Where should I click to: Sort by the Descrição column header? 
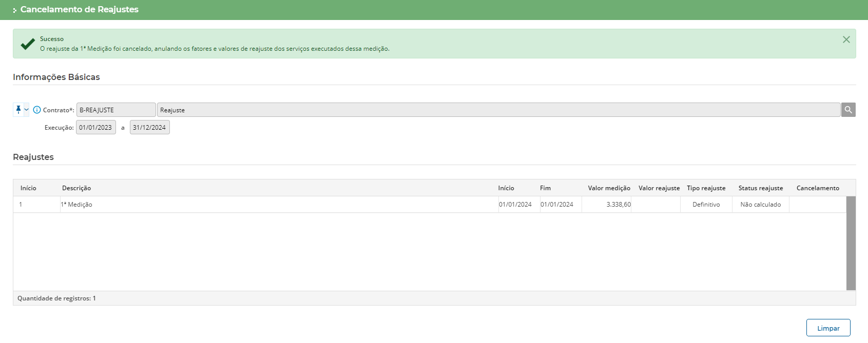click(76, 188)
